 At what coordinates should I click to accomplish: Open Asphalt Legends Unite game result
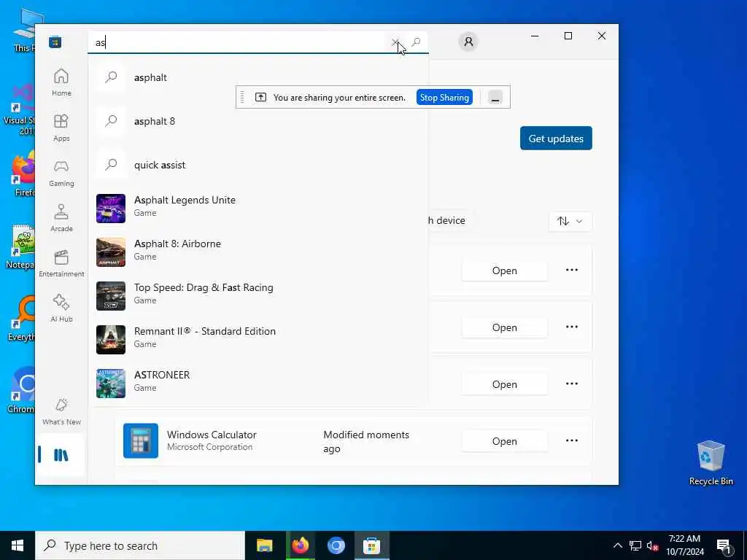click(x=258, y=208)
